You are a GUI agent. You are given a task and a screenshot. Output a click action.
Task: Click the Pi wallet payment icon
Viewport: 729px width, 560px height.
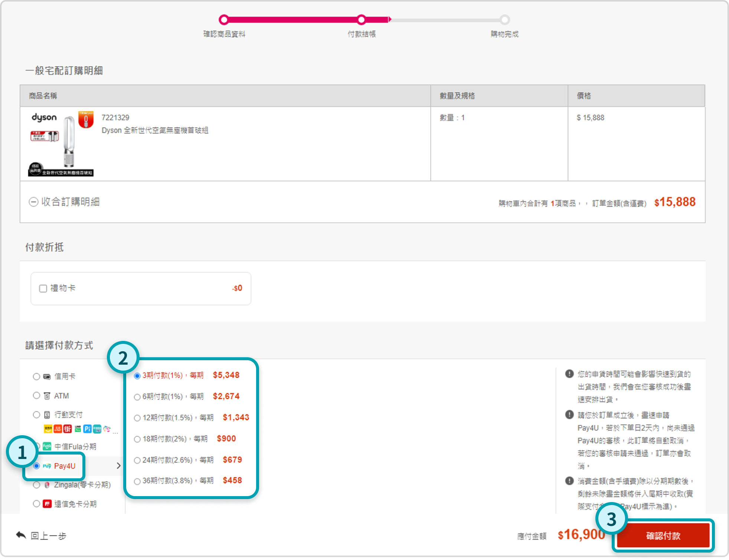click(87, 429)
